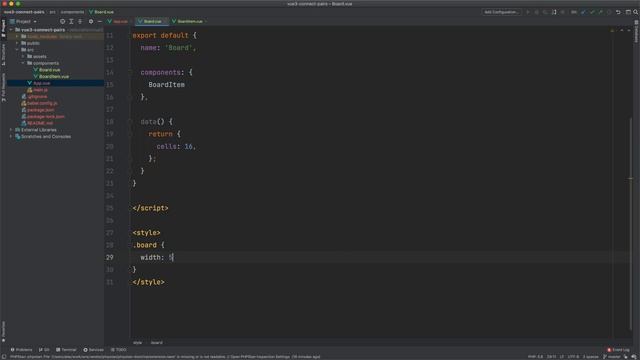Go to previous highlighted problem arrow
Image resolution: width=640 pixels, height=360 pixels.
point(622,30)
